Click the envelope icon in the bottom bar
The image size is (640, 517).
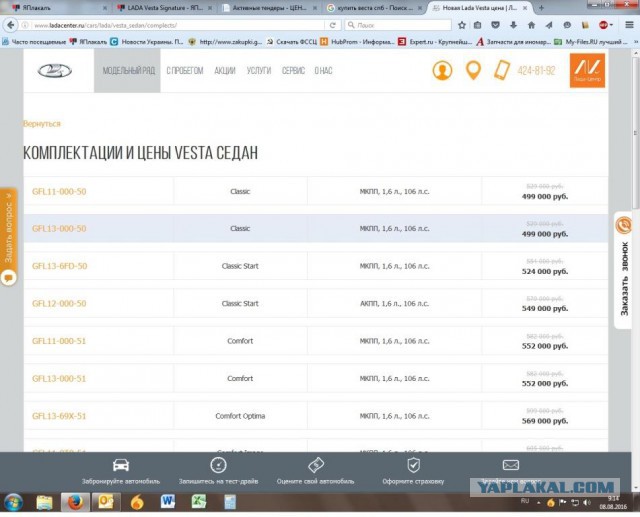[x=511, y=465]
